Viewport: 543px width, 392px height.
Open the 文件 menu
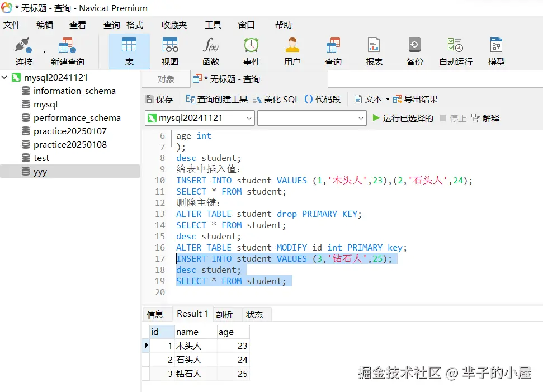(12, 25)
